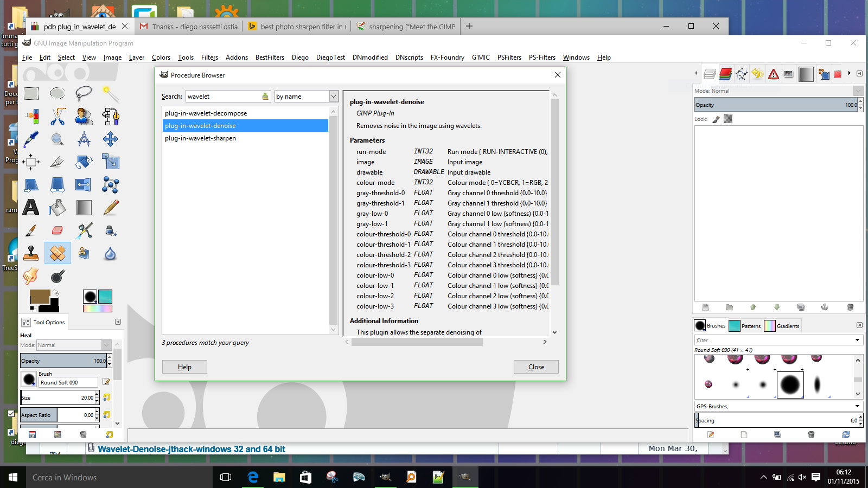868x488 pixels.
Task: Open the by name search-type dropdown
Action: [x=307, y=97]
